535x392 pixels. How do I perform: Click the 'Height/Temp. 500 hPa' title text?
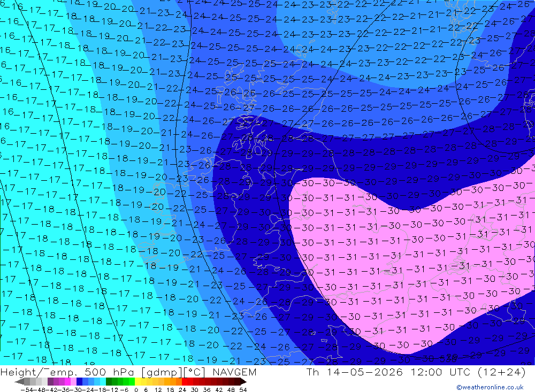pos(68,372)
